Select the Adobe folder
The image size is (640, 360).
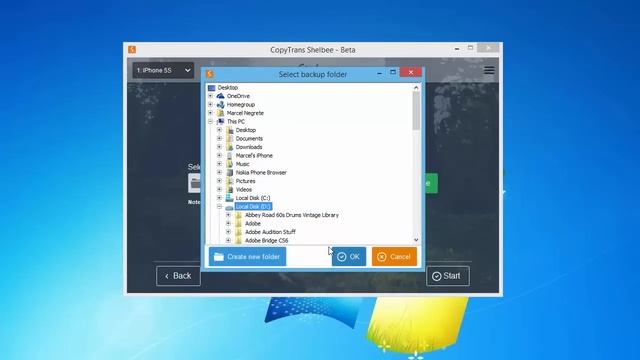(253, 224)
